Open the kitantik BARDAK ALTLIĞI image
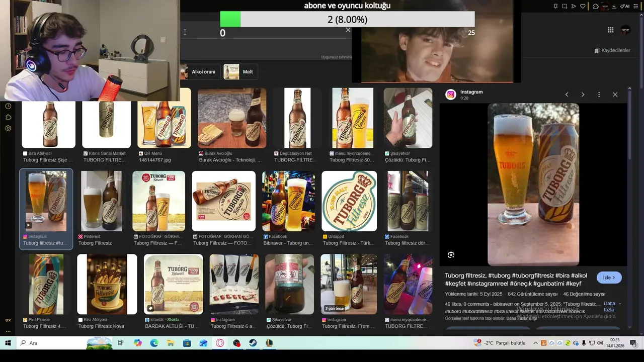The width and height of the screenshot is (644, 362). click(174, 284)
